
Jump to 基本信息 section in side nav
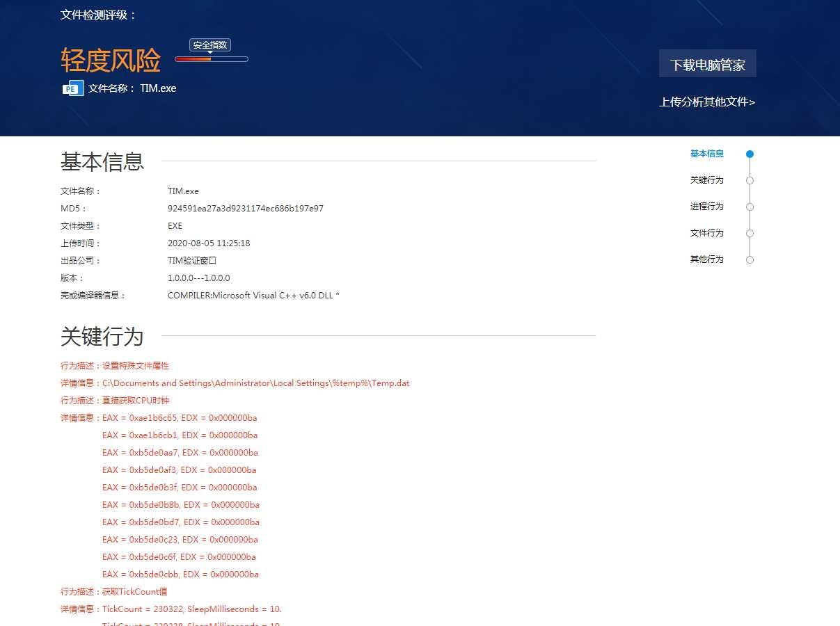click(707, 154)
